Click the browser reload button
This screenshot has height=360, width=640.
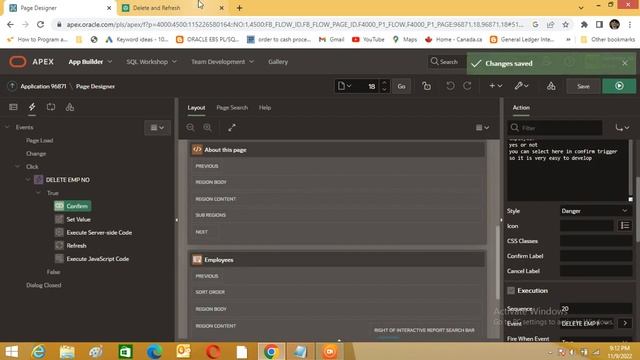(40, 24)
